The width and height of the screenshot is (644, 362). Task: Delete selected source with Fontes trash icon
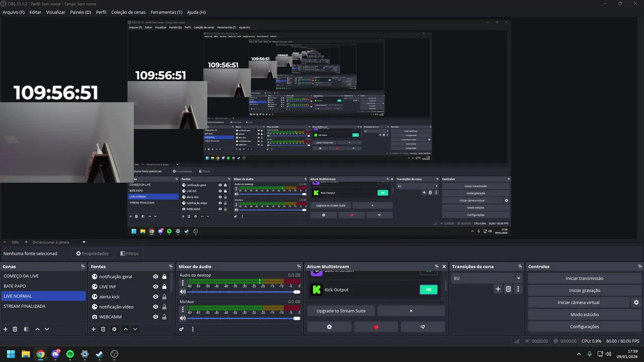pos(103,329)
